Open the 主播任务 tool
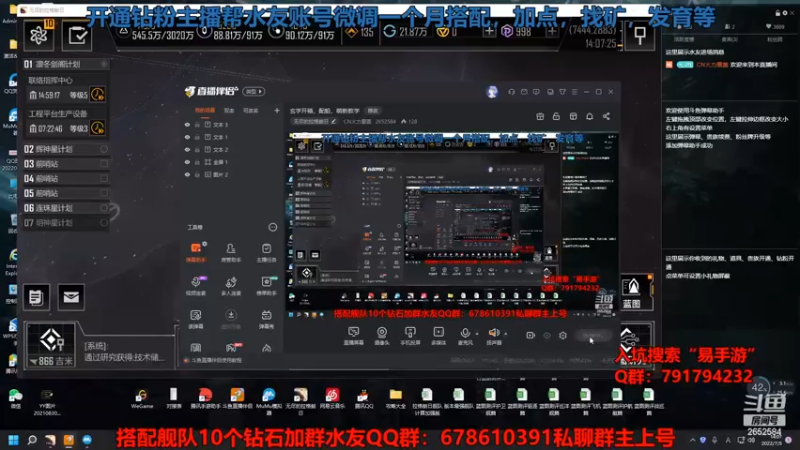 coord(266,252)
